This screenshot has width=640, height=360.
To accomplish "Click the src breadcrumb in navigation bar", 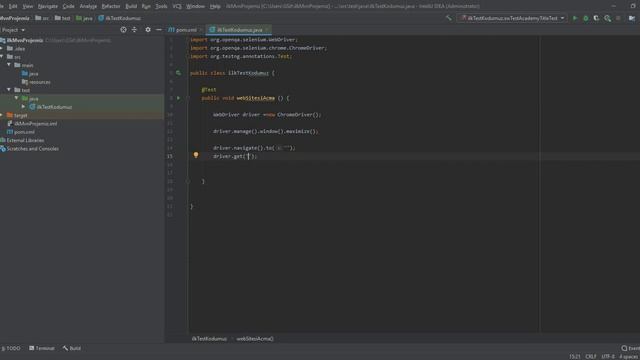I will pyautogui.click(x=42, y=18).
